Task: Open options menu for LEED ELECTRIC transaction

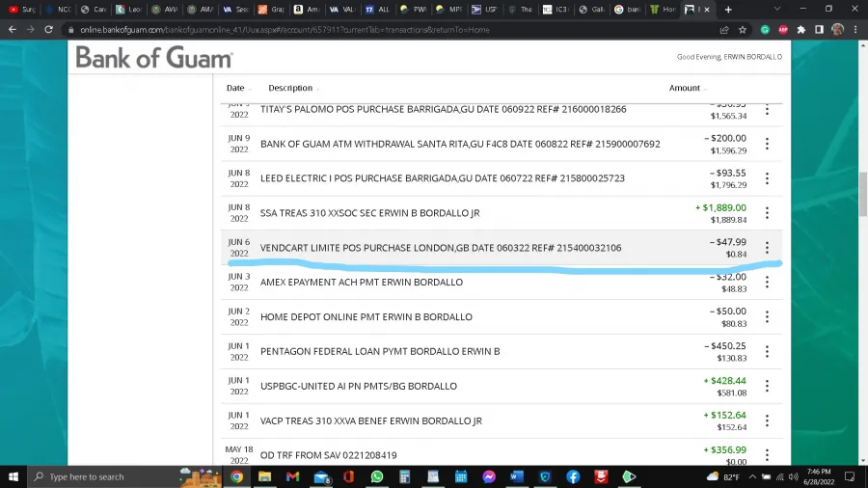Action: click(767, 178)
